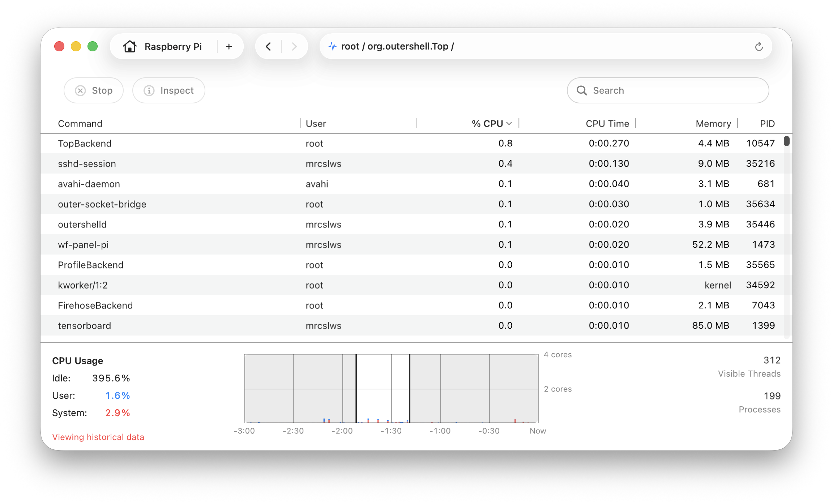Select the TopBackend process row

point(412,144)
